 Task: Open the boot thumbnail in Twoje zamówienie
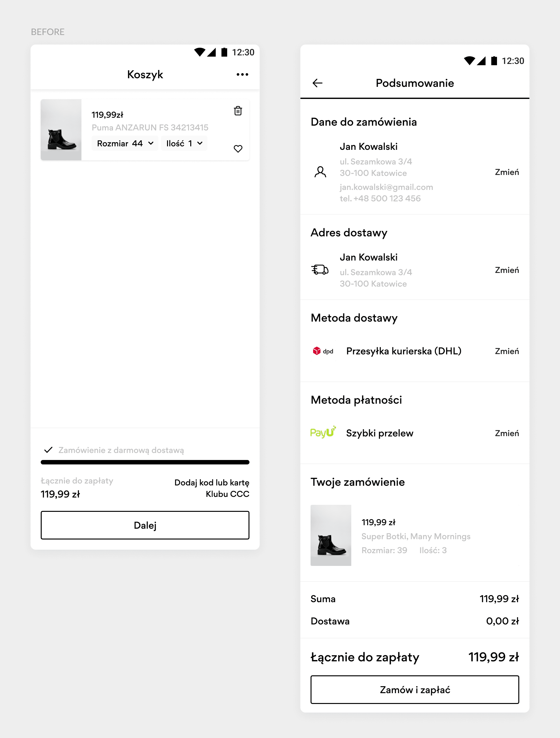pos(331,535)
